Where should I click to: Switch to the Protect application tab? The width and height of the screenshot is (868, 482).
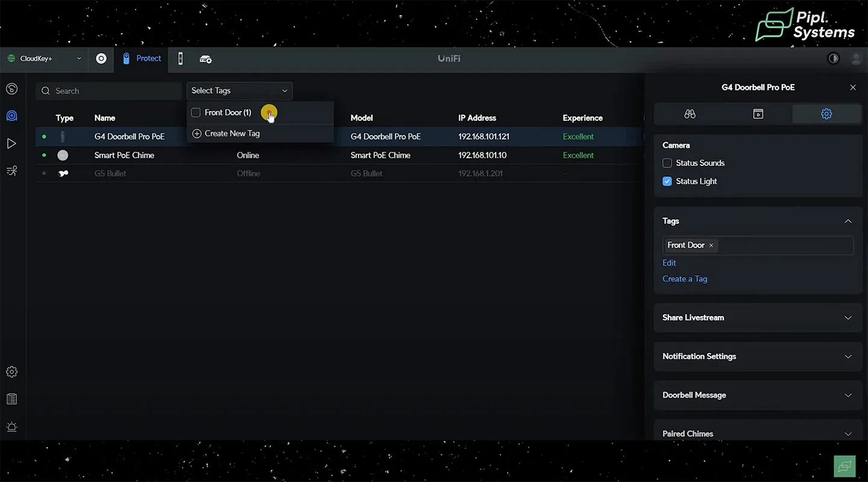click(x=142, y=59)
